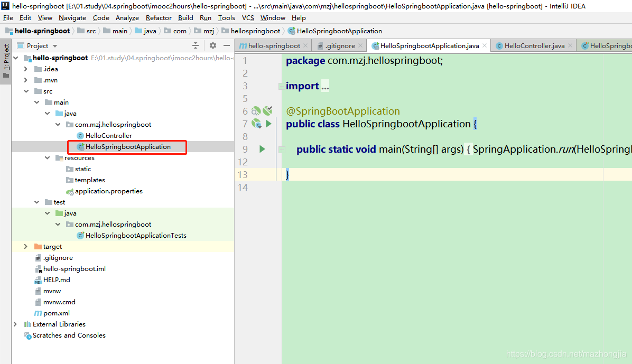
Task: Open the Code menu
Action: [x=101, y=18]
